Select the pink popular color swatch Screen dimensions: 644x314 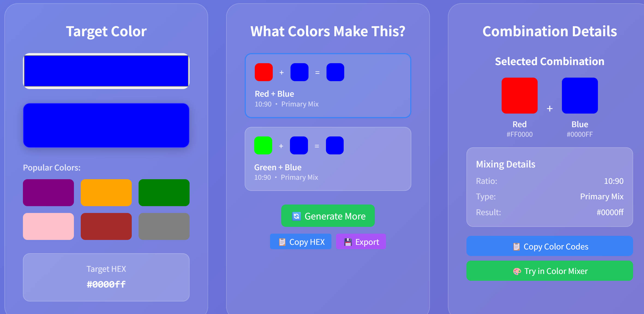48,226
